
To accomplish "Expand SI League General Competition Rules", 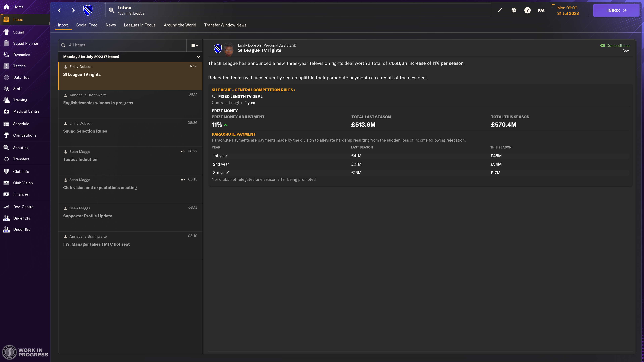I will point(254,90).
